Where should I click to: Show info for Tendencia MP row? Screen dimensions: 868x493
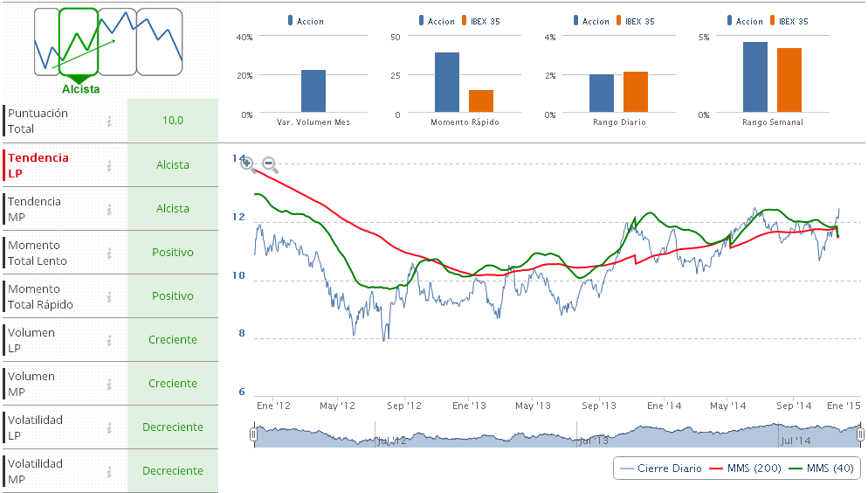click(x=109, y=209)
